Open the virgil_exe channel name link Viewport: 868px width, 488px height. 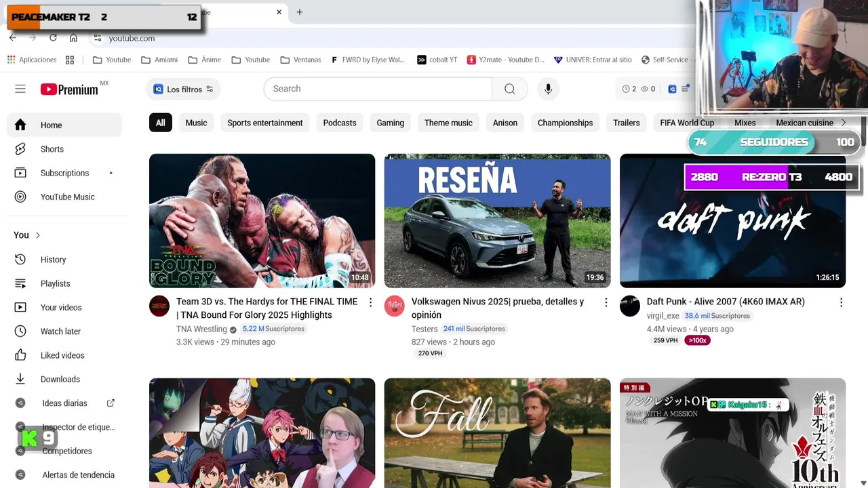(663, 316)
